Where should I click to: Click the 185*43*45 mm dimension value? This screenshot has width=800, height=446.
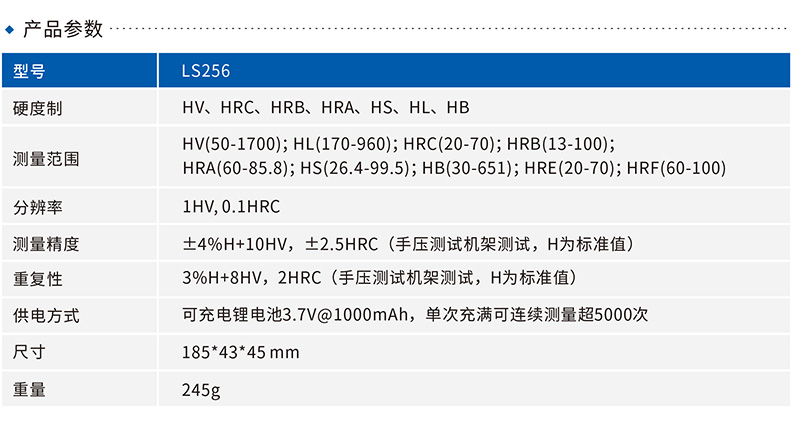click(x=241, y=352)
